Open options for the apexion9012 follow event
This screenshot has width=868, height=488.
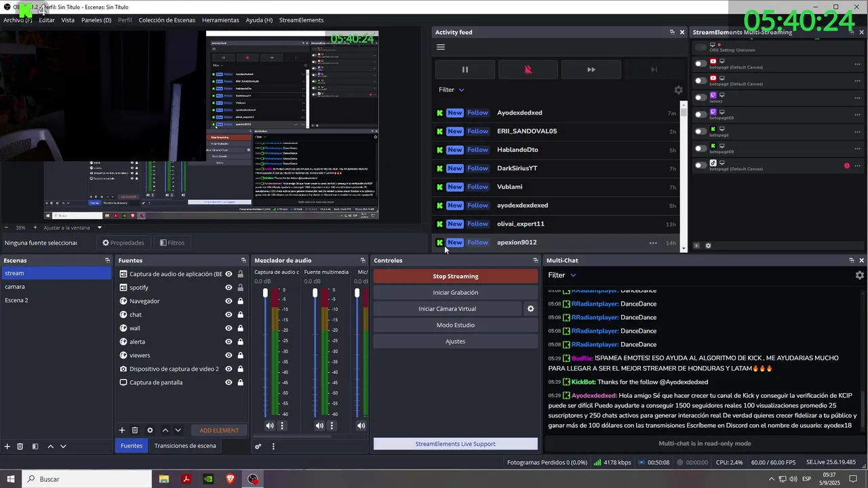pos(653,243)
